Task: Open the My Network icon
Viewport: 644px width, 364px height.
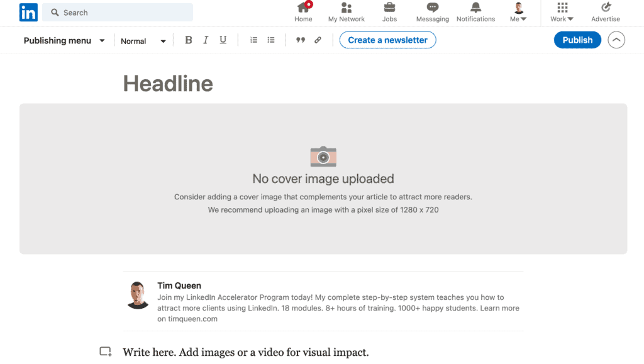Action: point(346,9)
